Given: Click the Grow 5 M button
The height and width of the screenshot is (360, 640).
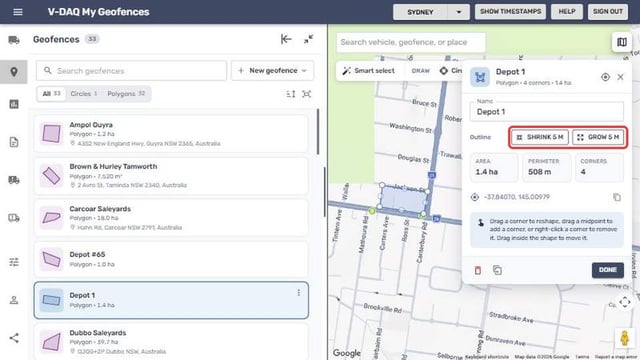Looking at the screenshot, I should click(598, 137).
